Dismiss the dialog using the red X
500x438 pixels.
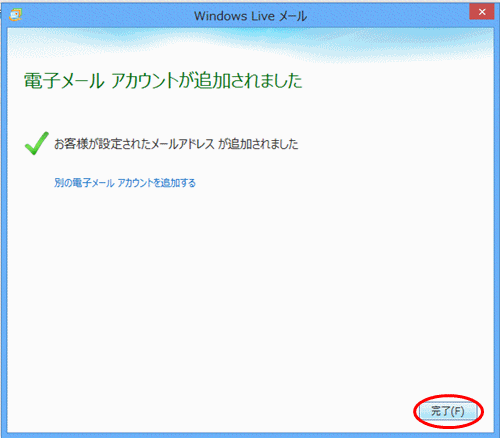[482, 12]
